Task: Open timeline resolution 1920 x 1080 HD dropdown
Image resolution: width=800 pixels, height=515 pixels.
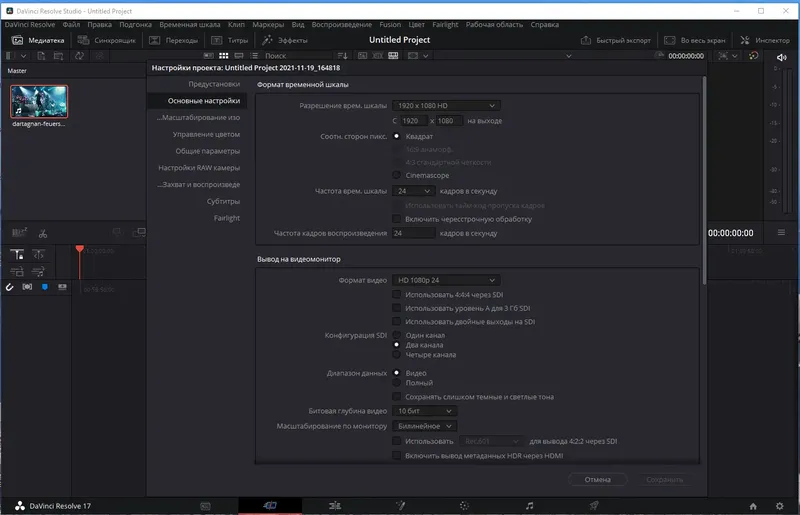Action: 446,106
